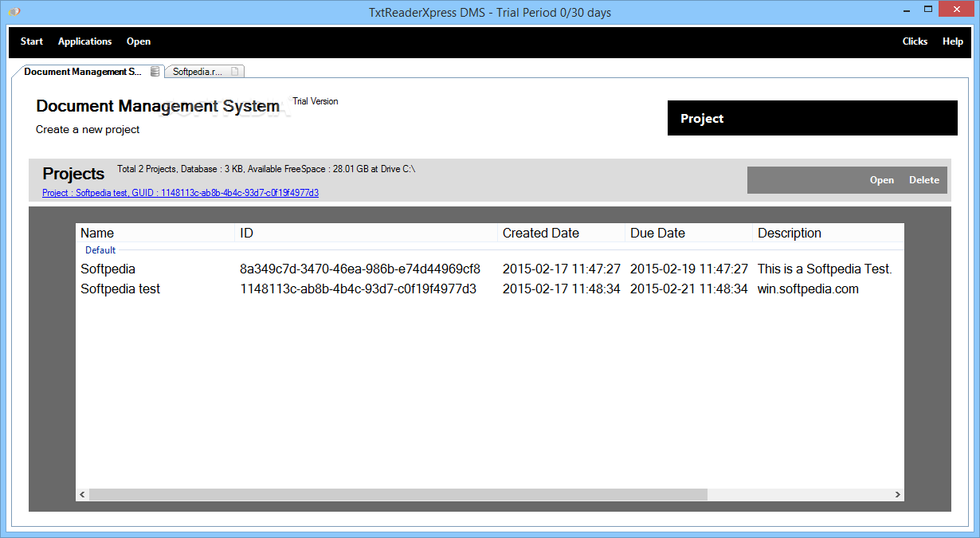
Task: Click Create a new project
Action: [x=88, y=129]
